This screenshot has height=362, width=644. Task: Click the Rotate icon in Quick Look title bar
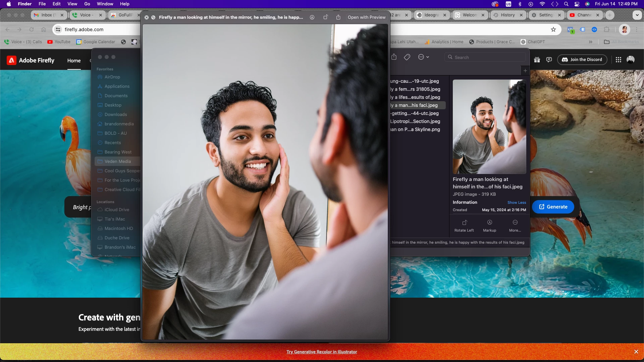325,17
